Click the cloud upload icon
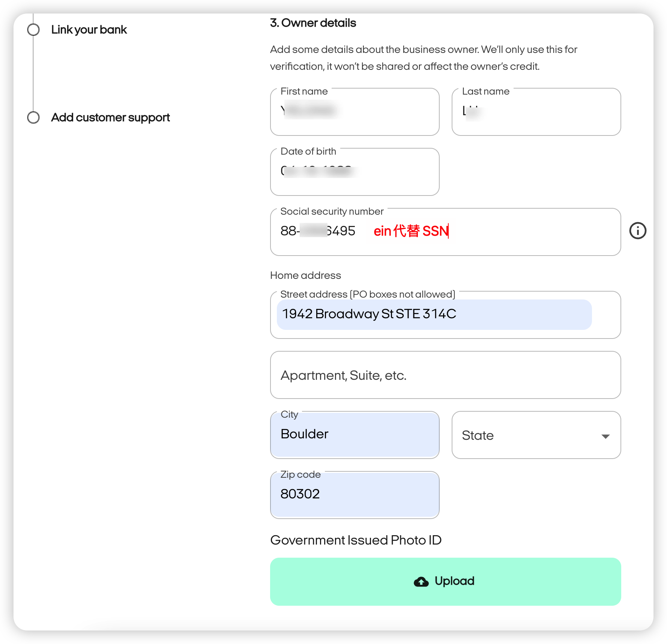The width and height of the screenshot is (667, 644). pos(421,582)
